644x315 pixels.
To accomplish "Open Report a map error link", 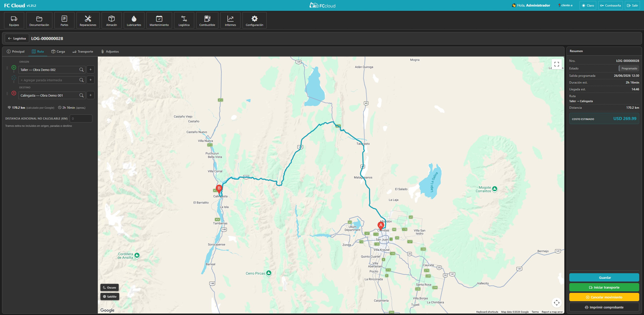I will tap(552, 312).
